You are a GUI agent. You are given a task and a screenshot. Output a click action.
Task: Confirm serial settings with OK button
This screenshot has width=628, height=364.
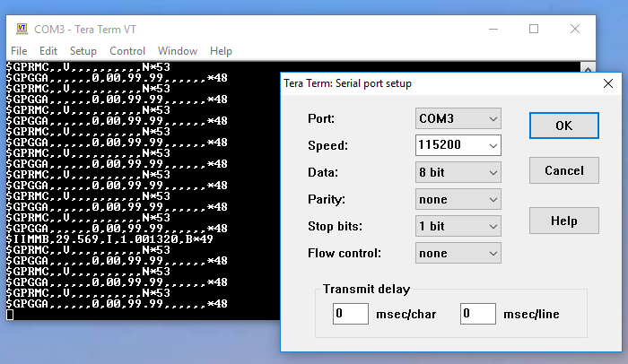point(564,126)
